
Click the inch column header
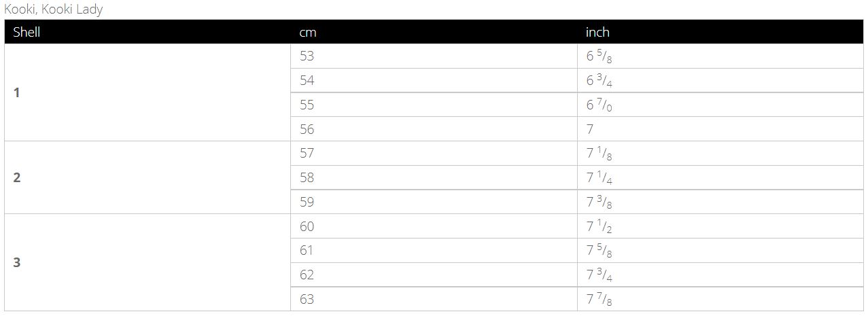click(597, 32)
